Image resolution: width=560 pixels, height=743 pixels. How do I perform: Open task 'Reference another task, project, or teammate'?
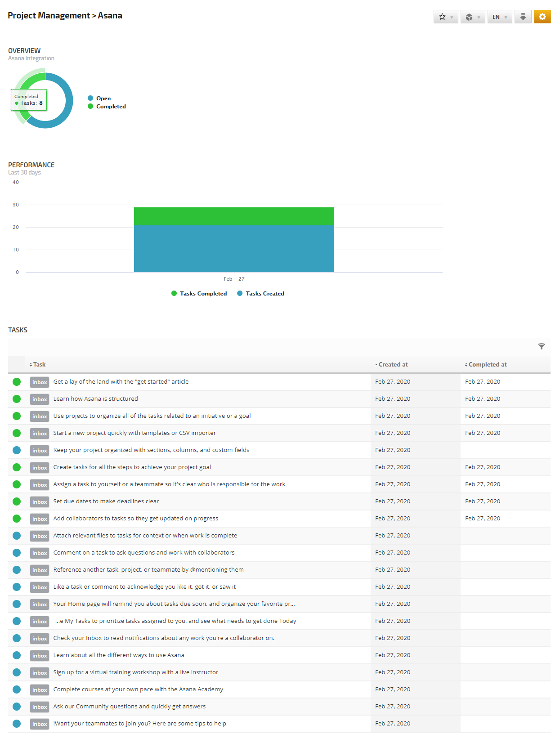(x=148, y=570)
